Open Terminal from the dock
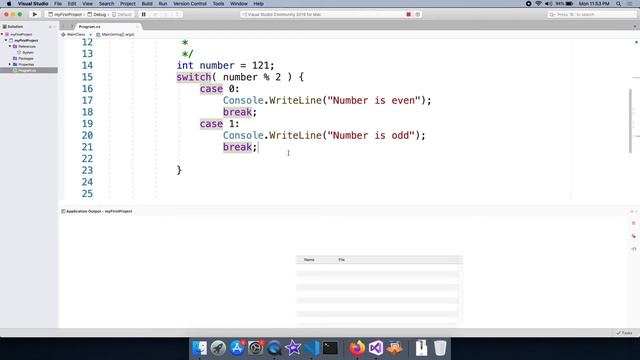This screenshot has height=360, width=640. point(330,348)
